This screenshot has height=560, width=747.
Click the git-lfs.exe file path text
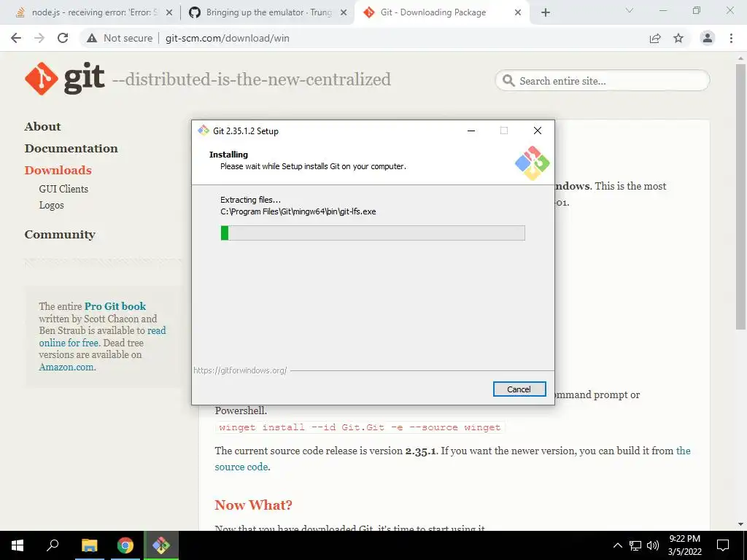coord(298,211)
